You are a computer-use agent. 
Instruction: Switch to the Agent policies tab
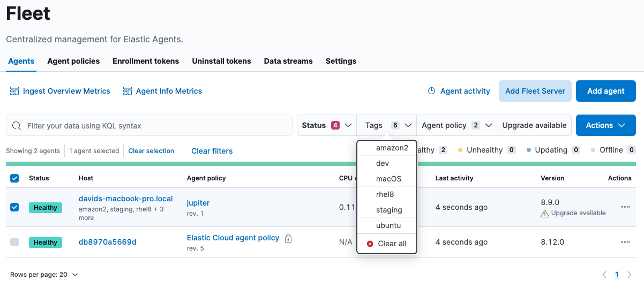click(73, 61)
